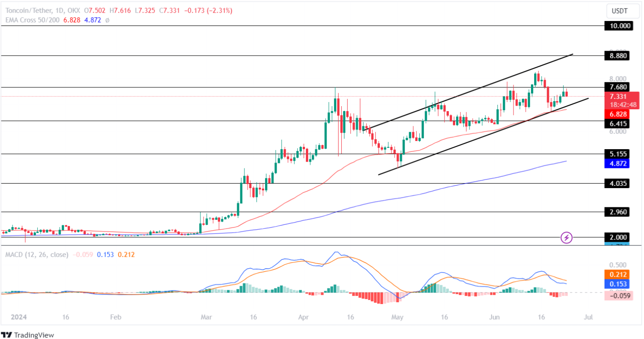Click the Apr label on time axis
The width and height of the screenshot is (644, 339).
coord(304,317)
